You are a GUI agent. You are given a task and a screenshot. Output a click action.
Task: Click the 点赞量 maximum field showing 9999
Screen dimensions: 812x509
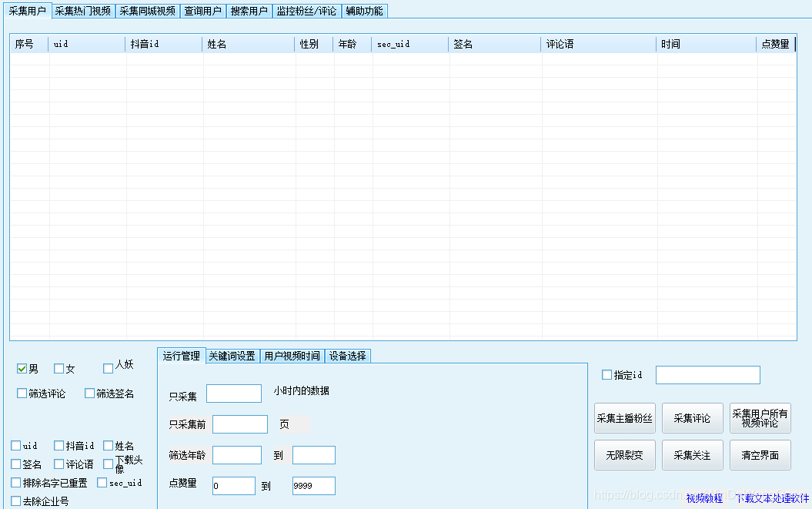314,486
